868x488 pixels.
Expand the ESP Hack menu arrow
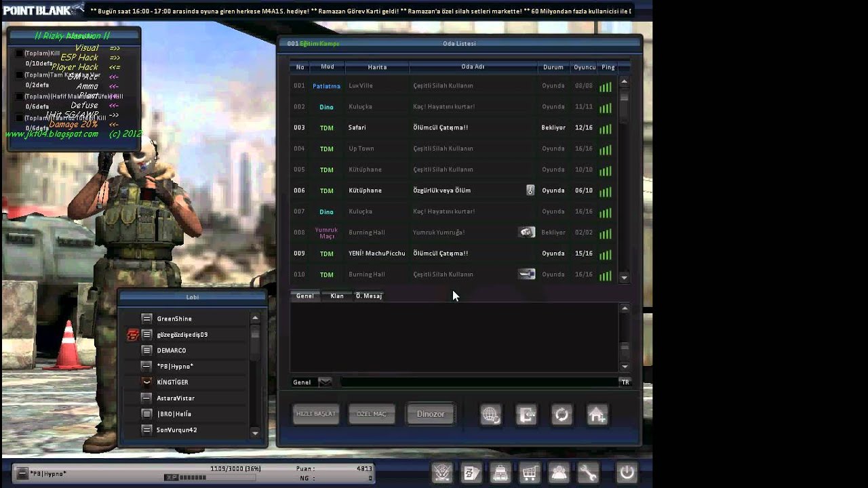click(114, 58)
